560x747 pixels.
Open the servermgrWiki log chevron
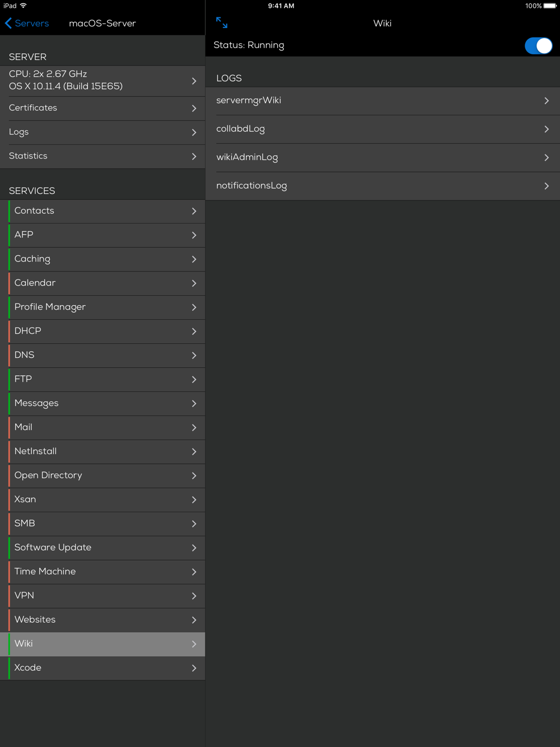[x=546, y=101]
